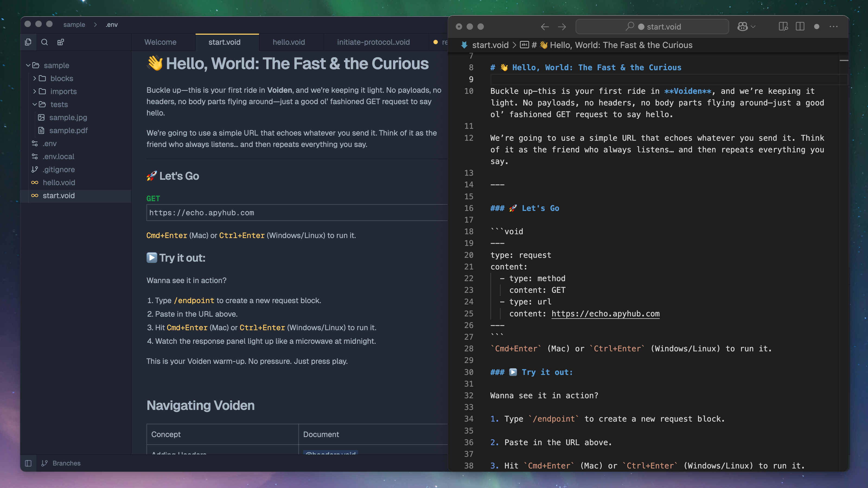Switch to the hello.void tab

click(288, 42)
